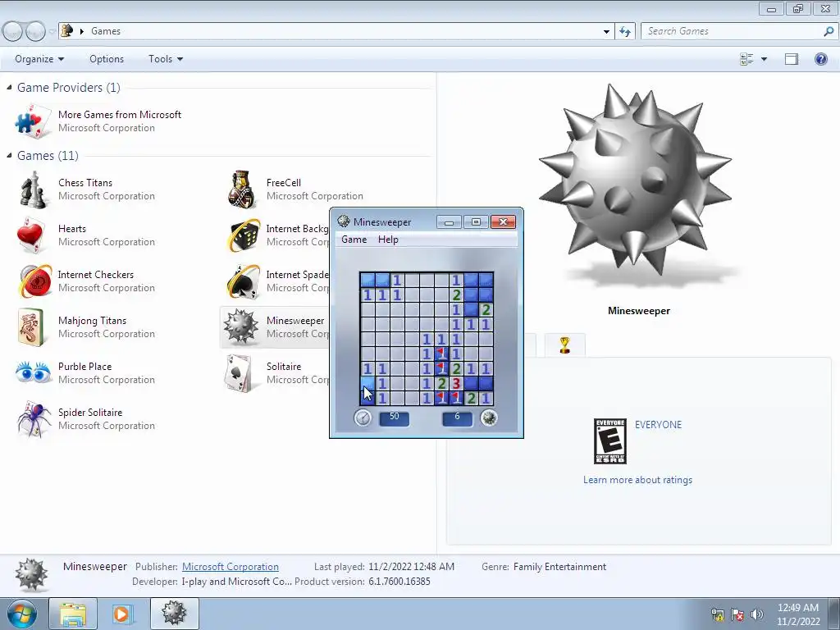Open Mahjong Titans icon
Viewport: 840px width, 630px height.
tap(30, 326)
